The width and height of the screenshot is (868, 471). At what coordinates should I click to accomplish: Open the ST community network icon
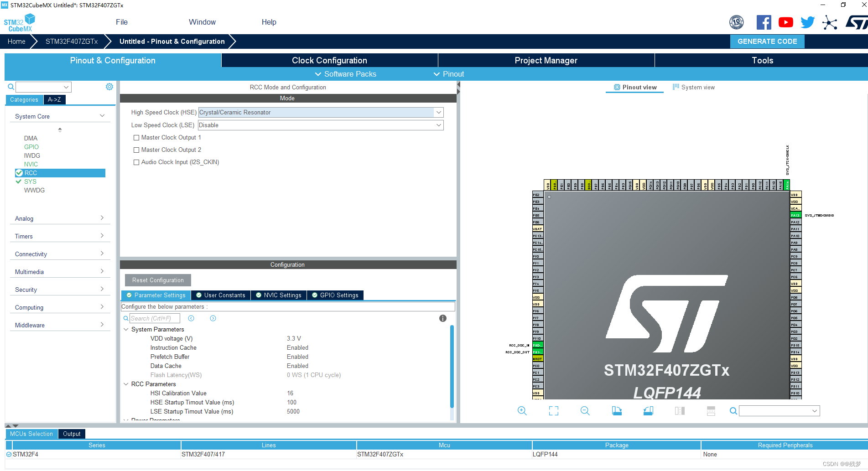(x=830, y=22)
